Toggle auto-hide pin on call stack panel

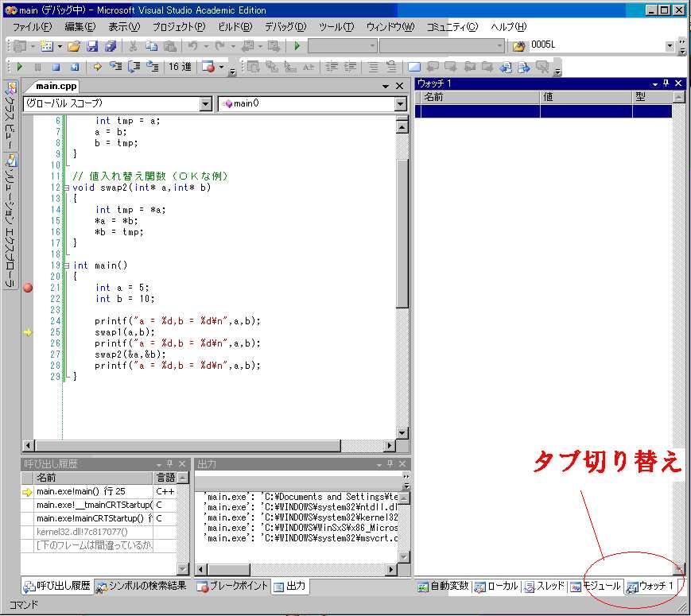tap(169, 463)
